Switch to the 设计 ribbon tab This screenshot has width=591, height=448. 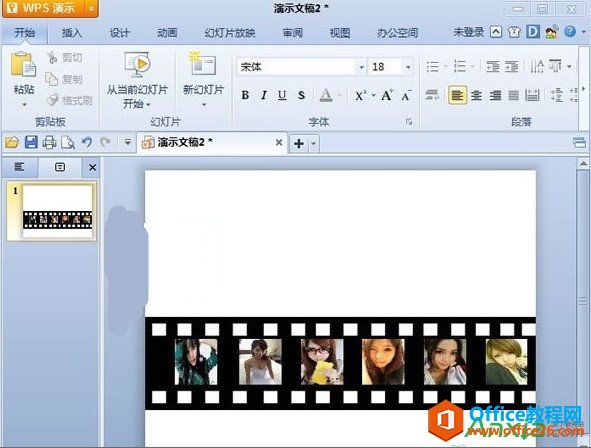(119, 33)
